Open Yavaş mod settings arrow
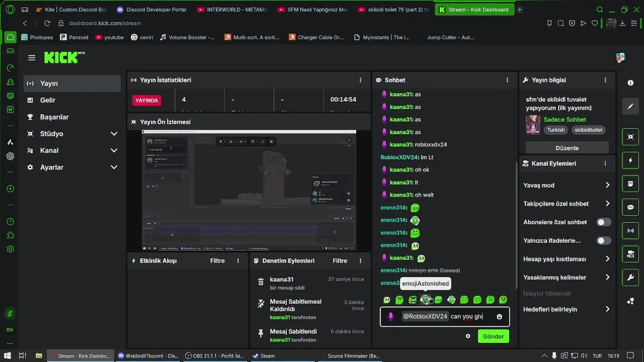 tap(607, 186)
